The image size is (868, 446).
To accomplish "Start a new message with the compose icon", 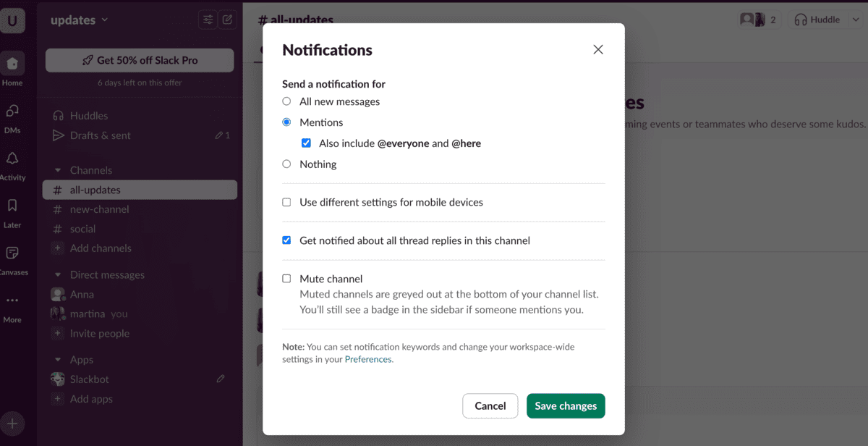I will pos(227,20).
